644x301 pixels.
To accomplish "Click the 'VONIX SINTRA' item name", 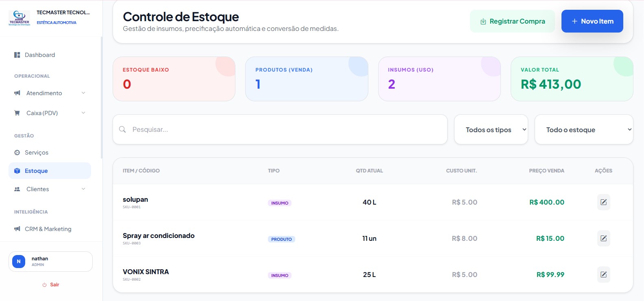I will (146, 272).
